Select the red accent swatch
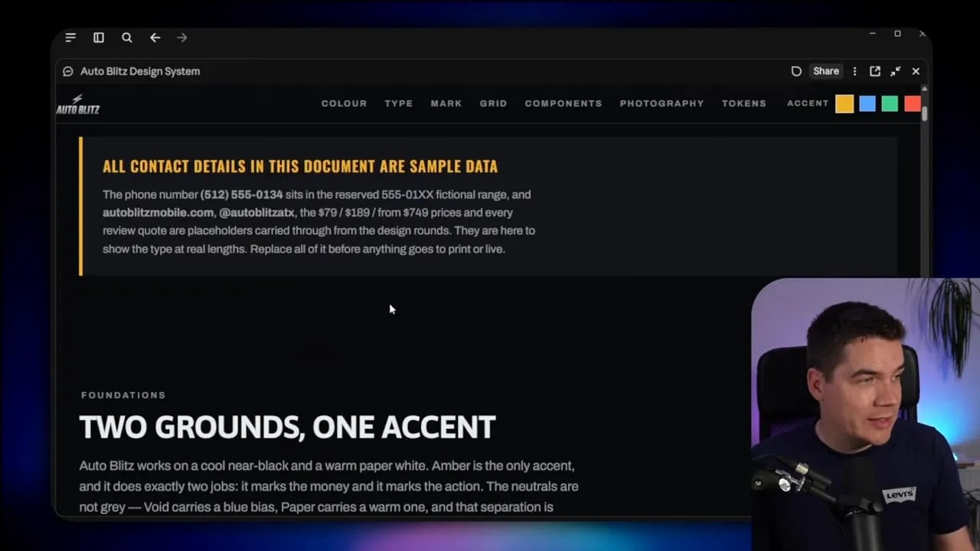Image resolution: width=980 pixels, height=551 pixels. (912, 103)
